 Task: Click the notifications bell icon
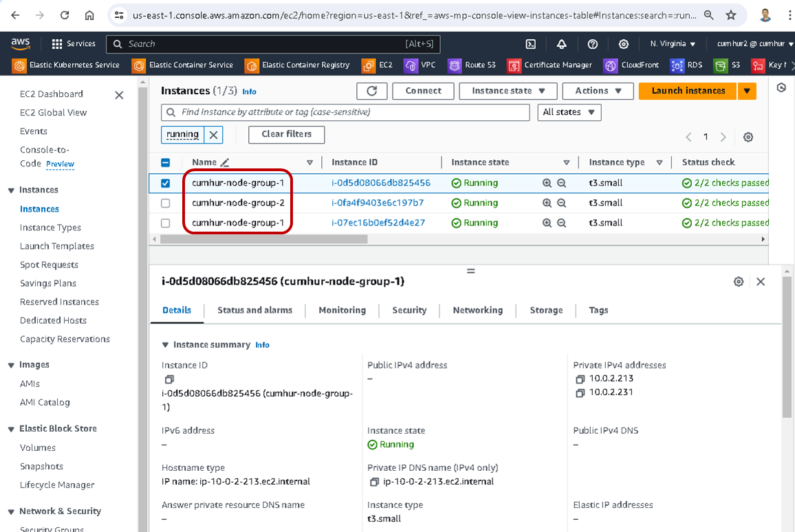pos(562,44)
